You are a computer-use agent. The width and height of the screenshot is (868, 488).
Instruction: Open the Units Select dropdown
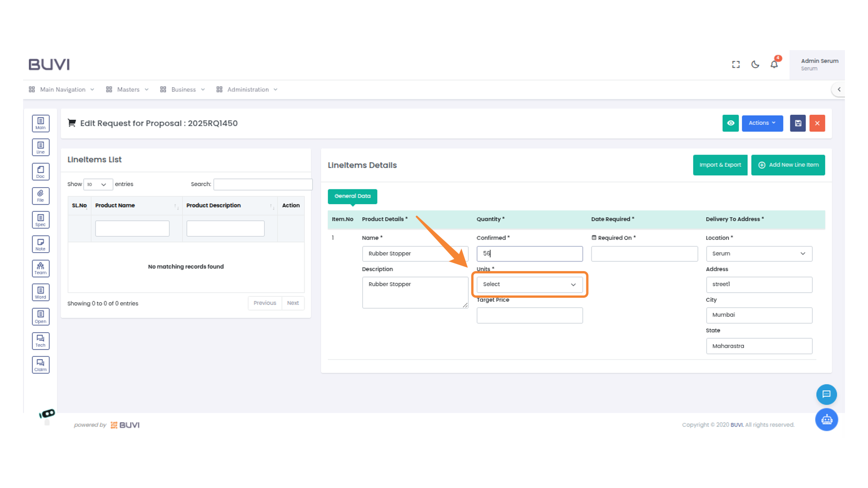pyautogui.click(x=529, y=285)
